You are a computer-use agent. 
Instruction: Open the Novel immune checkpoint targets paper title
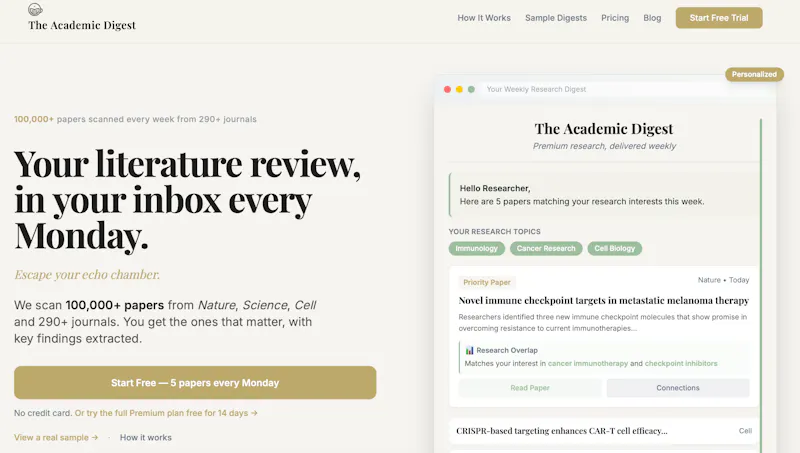pos(604,300)
